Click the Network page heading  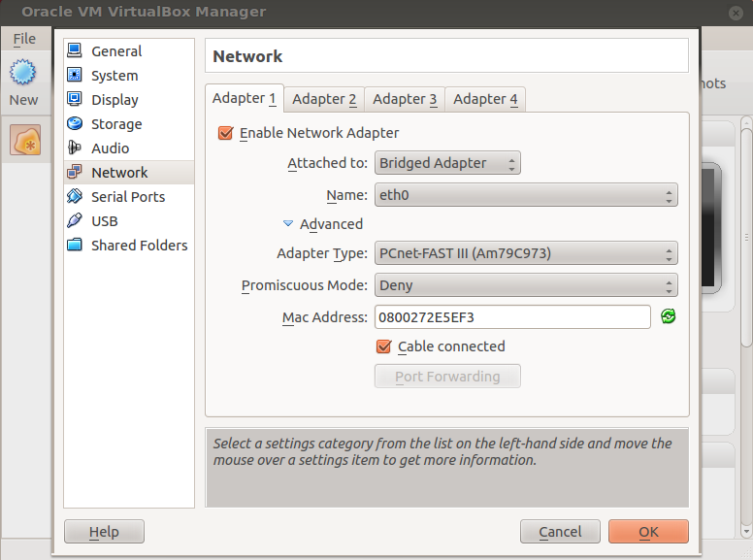point(247,56)
